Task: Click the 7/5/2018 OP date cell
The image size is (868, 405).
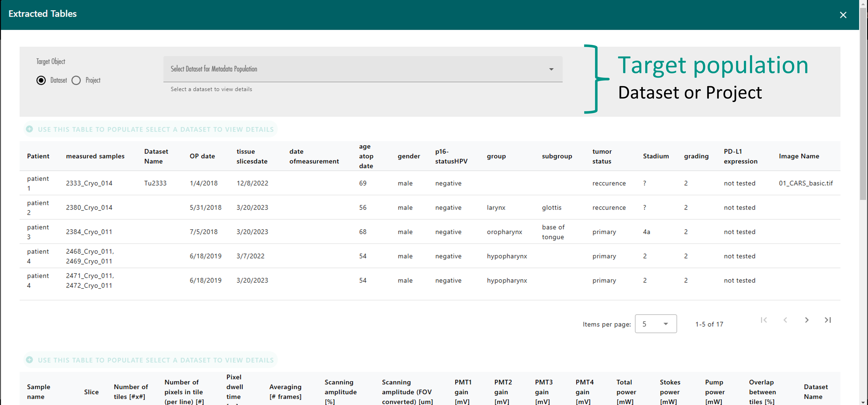Action: (x=204, y=232)
